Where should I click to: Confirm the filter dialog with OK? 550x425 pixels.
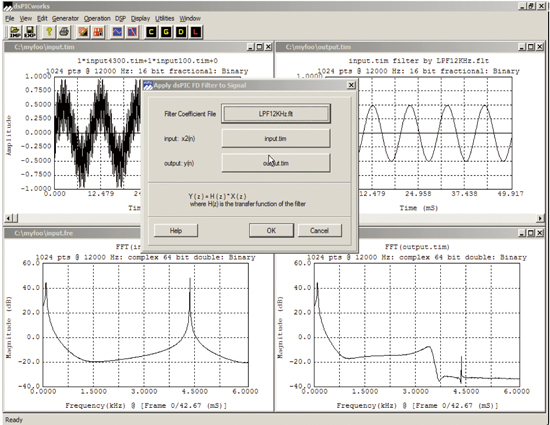[x=271, y=230]
